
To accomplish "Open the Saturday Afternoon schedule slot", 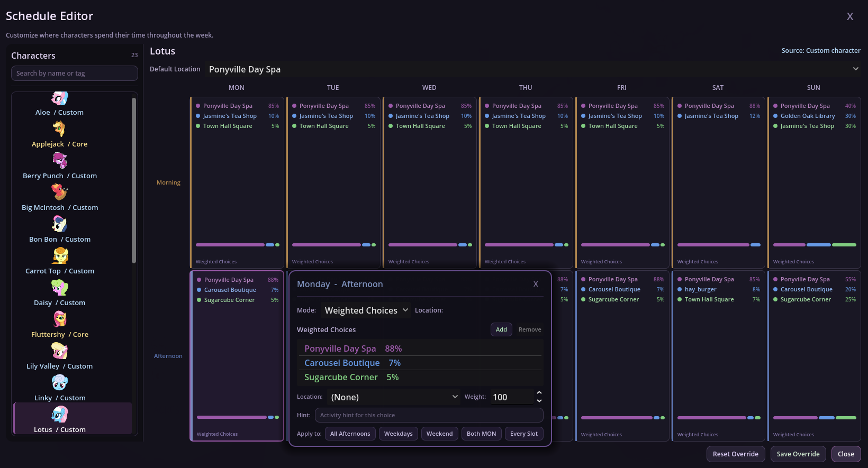I will tap(719, 356).
